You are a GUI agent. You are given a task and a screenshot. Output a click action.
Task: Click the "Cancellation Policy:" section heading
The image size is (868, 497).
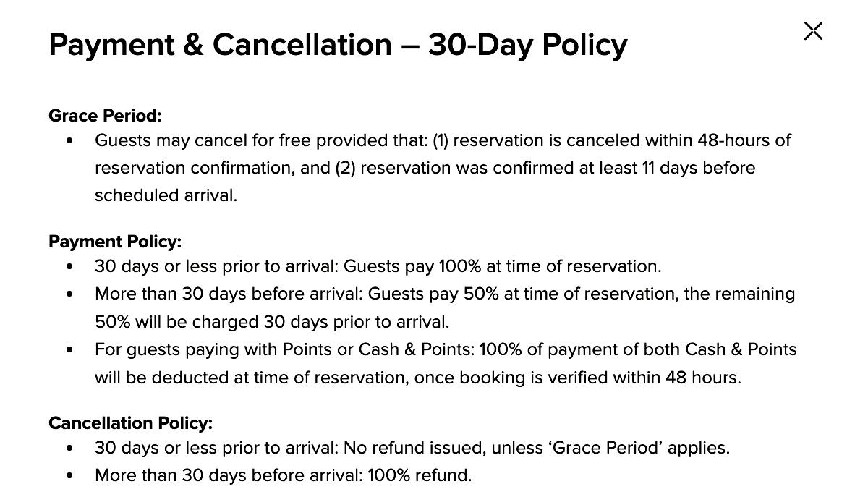(130, 423)
